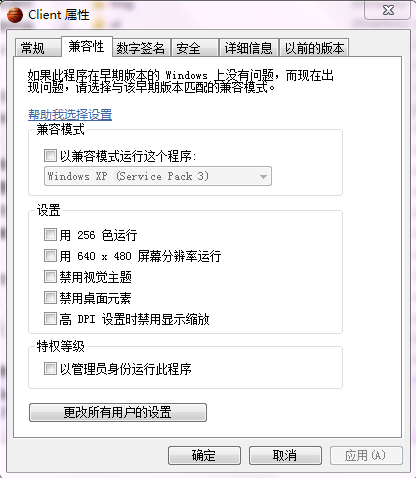Screen dimensions: 416x478
Task: Select the 兼容性 tab
Action: pyautogui.click(x=87, y=47)
